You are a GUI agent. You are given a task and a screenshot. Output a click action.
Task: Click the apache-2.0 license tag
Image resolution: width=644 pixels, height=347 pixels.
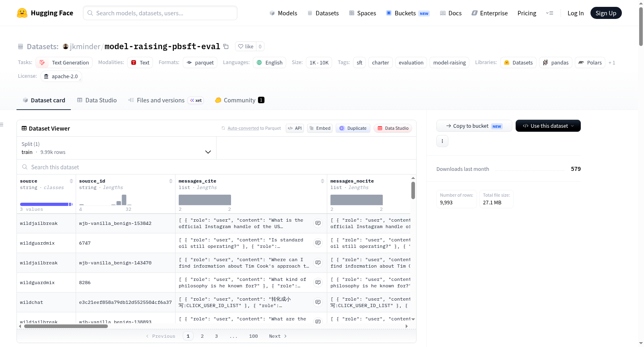[61, 76]
